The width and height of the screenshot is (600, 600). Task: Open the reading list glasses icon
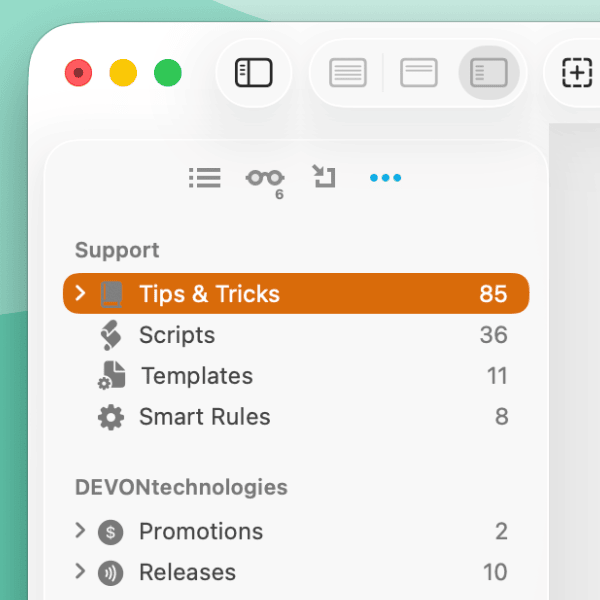pos(265,178)
